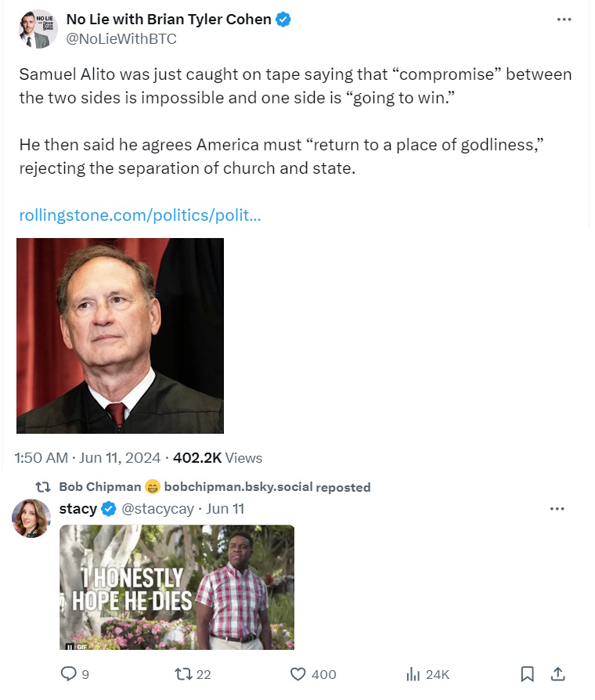The height and width of the screenshot is (700, 595).
Task: Open the Samuel Alito photo
Action: (120, 335)
